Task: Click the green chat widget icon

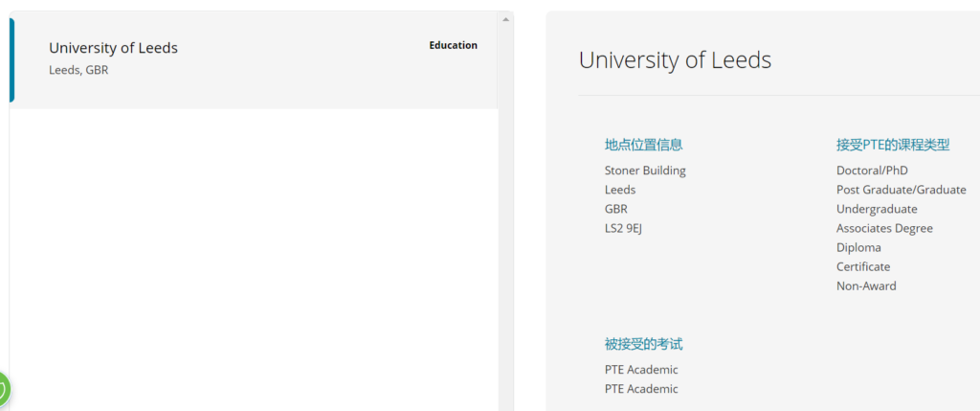Action: [x=3, y=389]
